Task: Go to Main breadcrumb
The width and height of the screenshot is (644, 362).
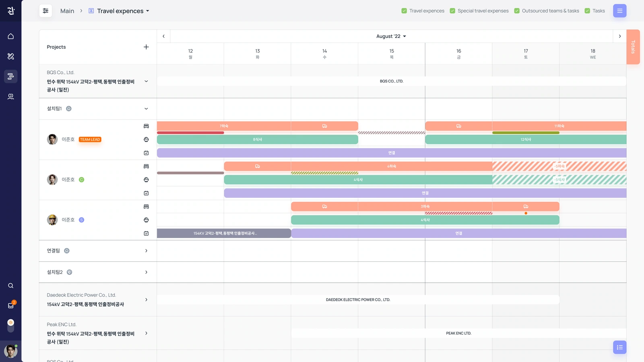Action: coord(67,11)
